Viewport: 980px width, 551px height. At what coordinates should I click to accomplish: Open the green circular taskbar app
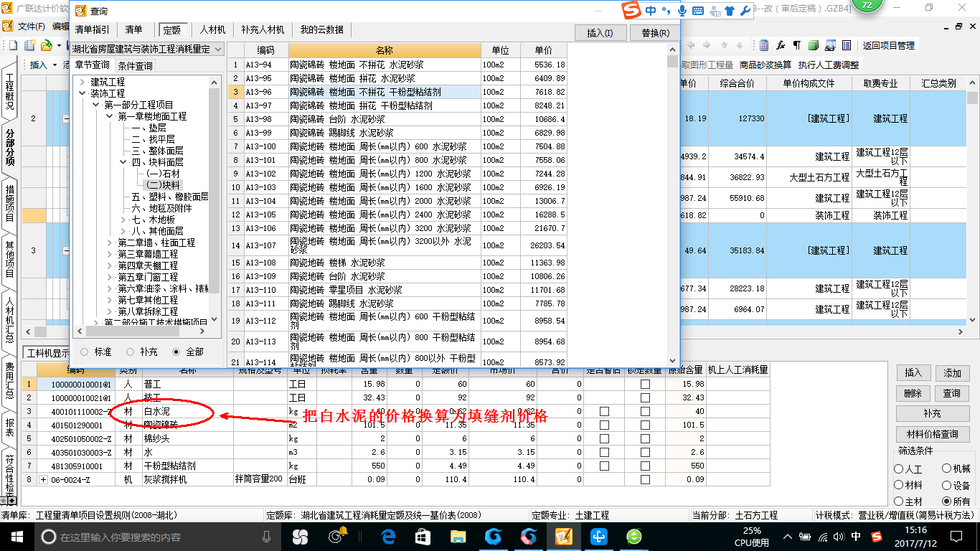tap(633, 536)
